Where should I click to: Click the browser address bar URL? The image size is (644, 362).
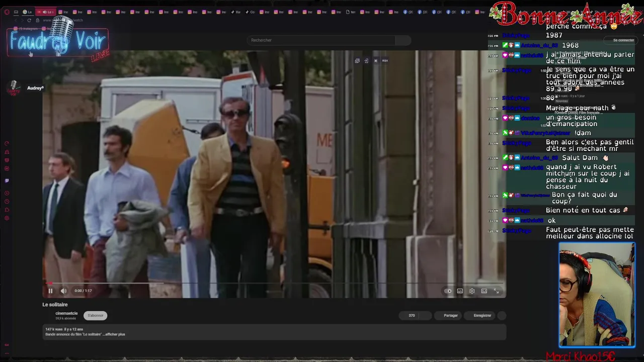point(63,20)
